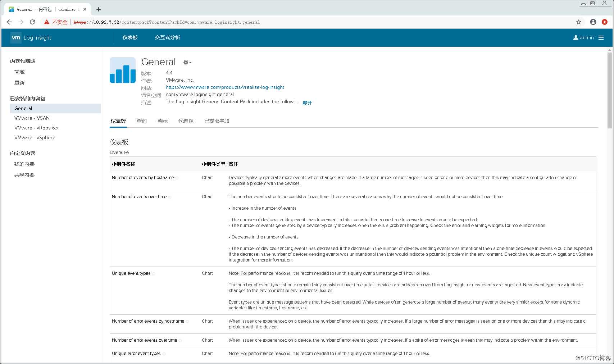Bookmark this page with the star icon
This screenshot has height=364, width=614.
(x=579, y=22)
